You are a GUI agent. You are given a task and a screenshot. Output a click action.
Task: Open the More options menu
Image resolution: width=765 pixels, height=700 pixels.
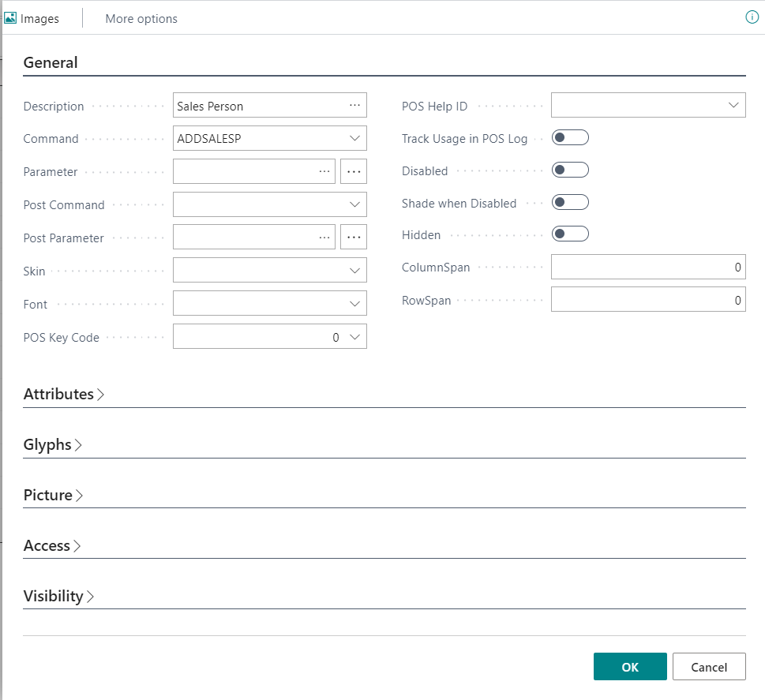tap(141, 18)
